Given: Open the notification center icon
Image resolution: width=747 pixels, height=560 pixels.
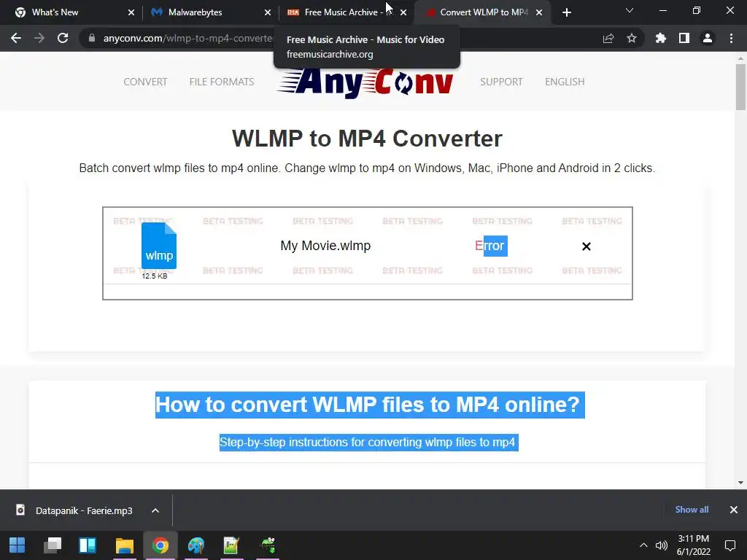Looking at the screenshot, I should click(x=729, y=545).
